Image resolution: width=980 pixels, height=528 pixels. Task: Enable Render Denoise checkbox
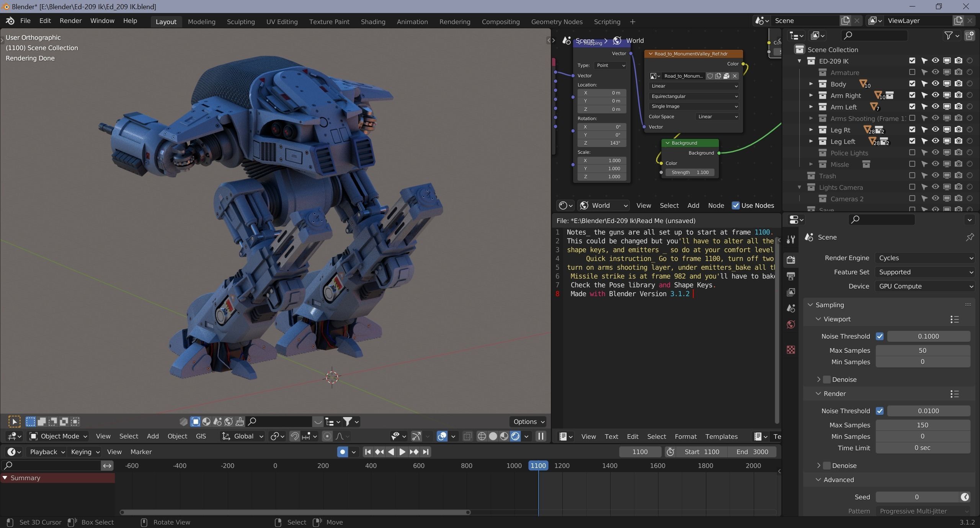click(x=827, y=466)
